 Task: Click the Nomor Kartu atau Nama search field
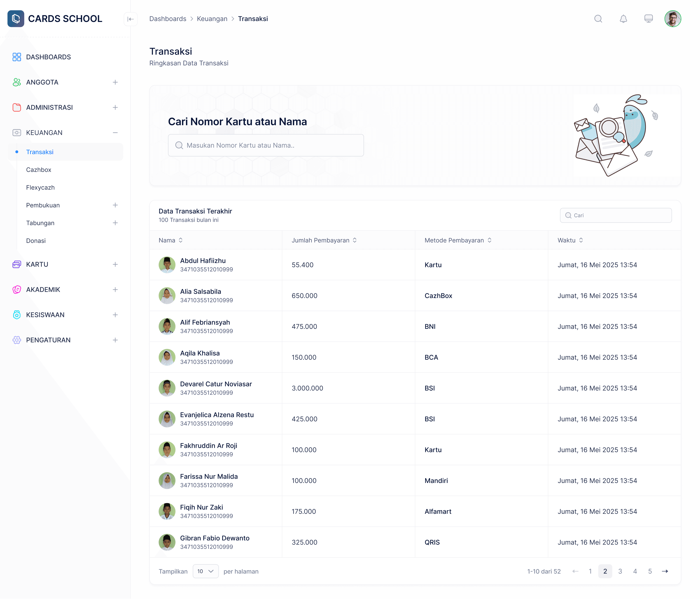pos(266,145)
